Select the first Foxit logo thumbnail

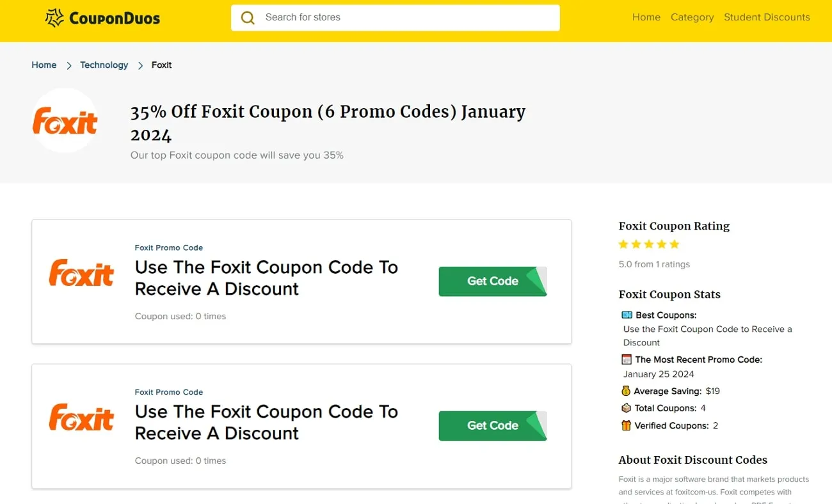point(81,274)
